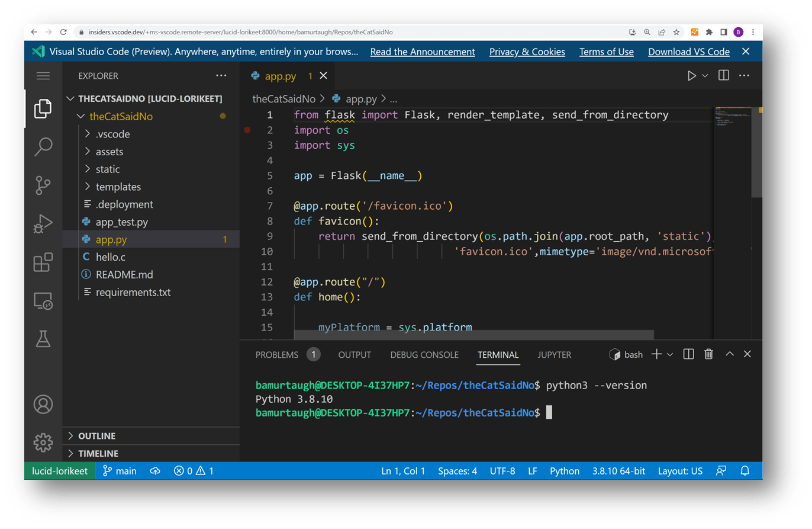
Task: Open README.md in the explorer
Action: pos(151,275)
